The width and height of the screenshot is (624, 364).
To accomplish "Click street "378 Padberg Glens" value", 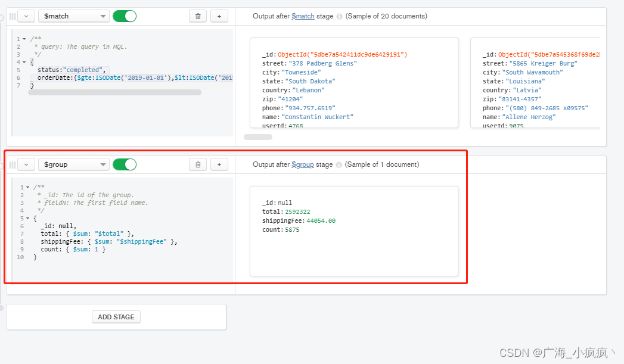I will (x=323, y=64).
